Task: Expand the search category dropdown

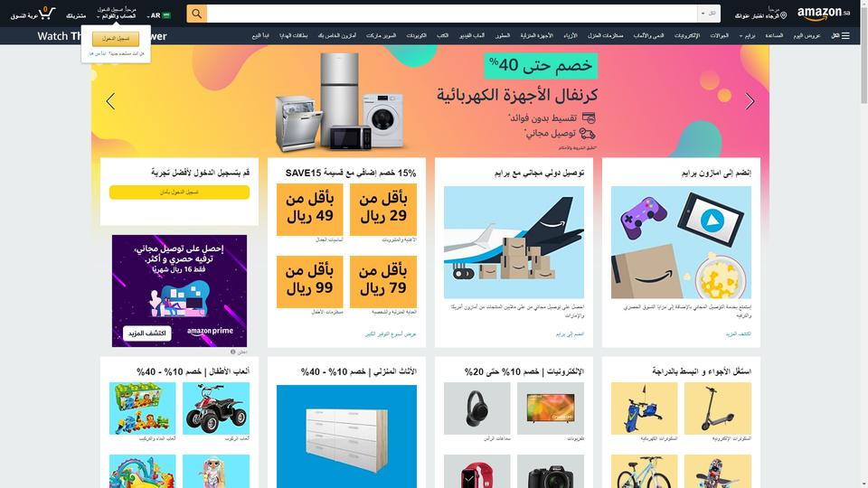Action: click(x=709, y=14)
